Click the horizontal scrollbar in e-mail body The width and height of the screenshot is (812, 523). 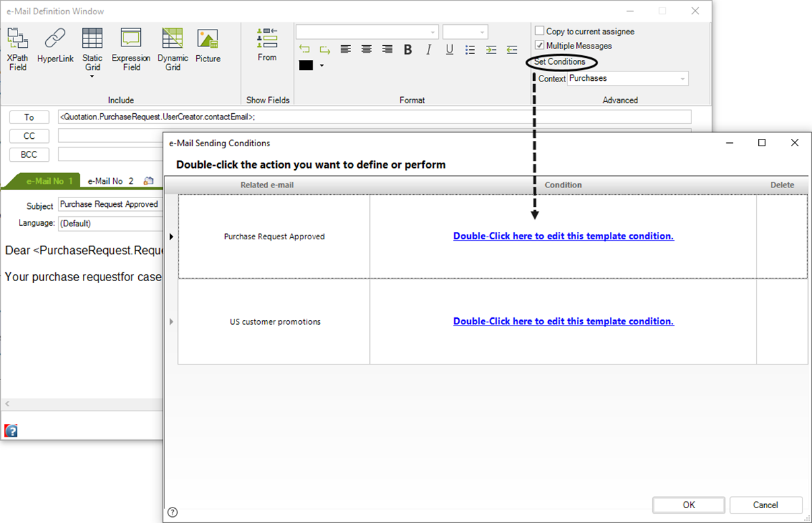[82, 404]
